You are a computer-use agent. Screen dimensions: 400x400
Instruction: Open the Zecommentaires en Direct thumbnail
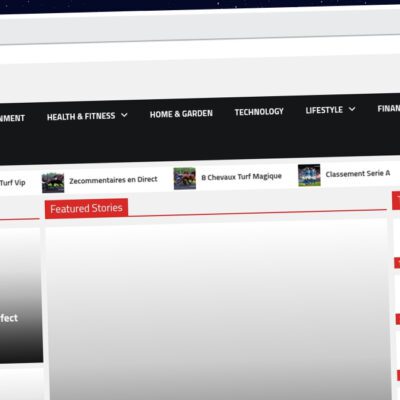coord(53,183)
